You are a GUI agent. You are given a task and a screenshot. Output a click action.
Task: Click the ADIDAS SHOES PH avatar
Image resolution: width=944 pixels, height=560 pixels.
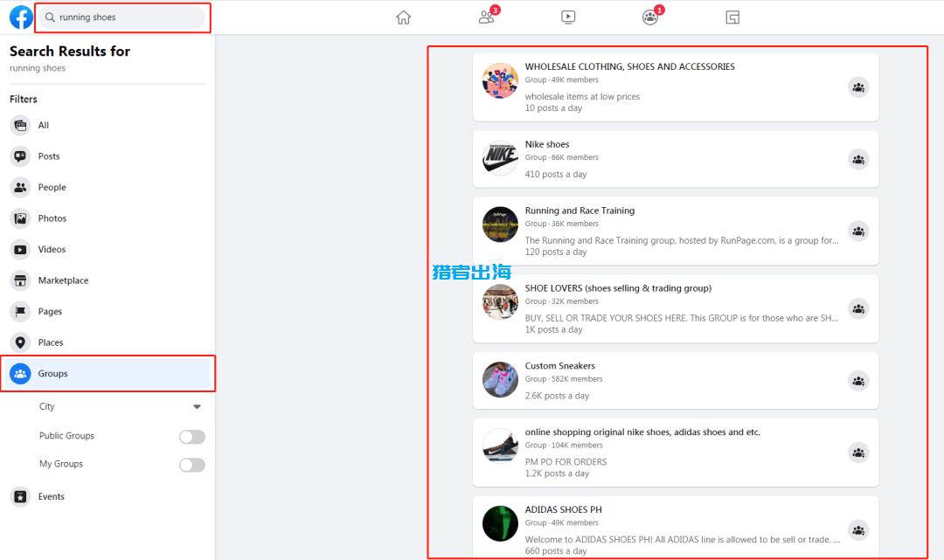tap(500, 523)
